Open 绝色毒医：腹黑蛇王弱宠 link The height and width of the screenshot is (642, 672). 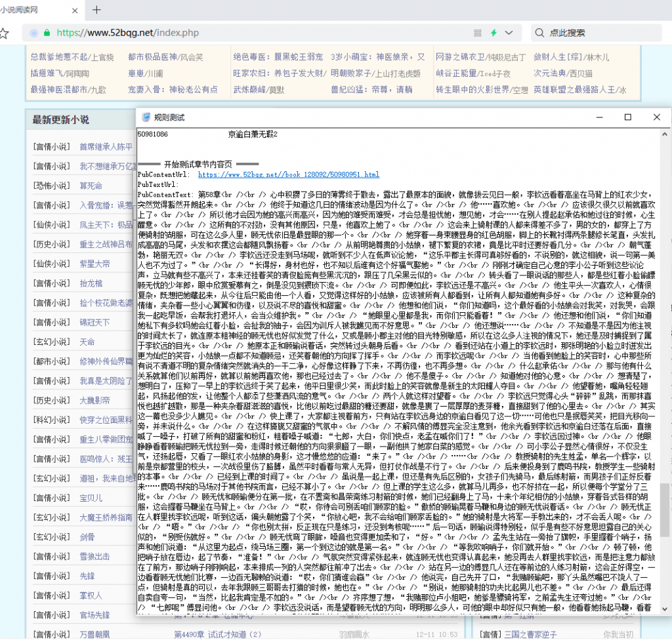pyautogui.click(x=278, y=57)
